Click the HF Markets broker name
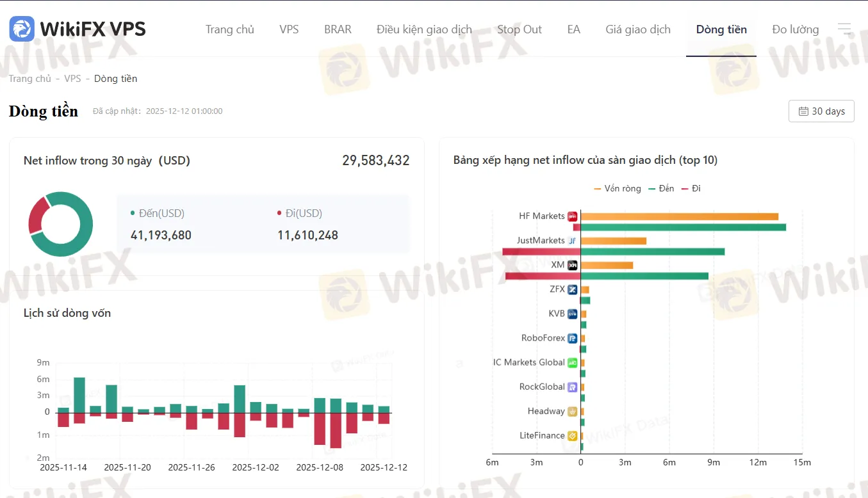Viewport: 868px width, 498px height. click(542, 216)
